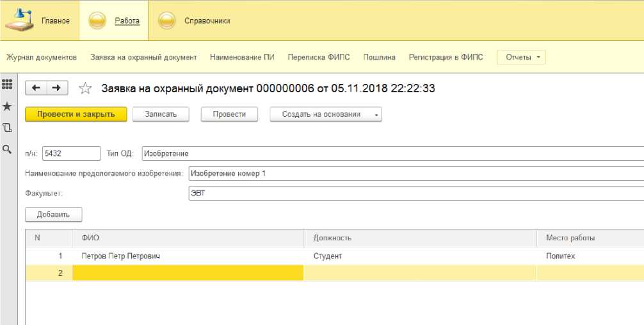Screen dimensions: 644x325
Task: Click Провести и закрыть button
Action: coord(76,114)
